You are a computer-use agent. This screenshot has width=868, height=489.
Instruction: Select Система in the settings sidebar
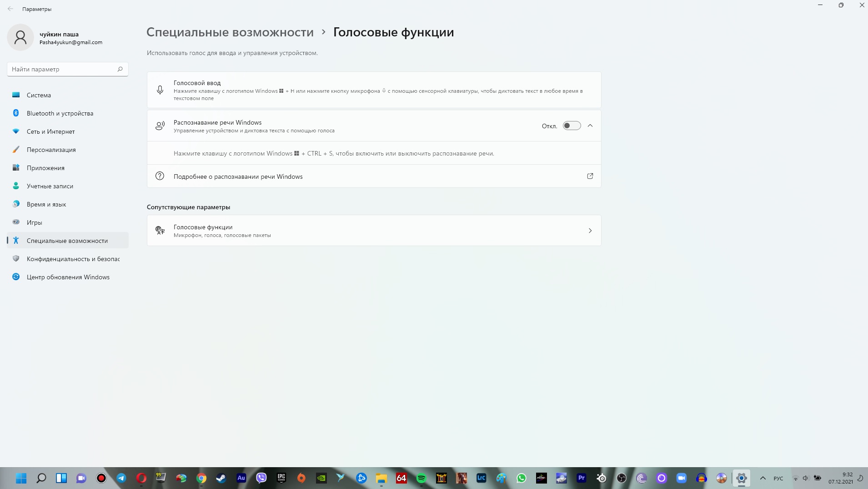click(39, 95)
